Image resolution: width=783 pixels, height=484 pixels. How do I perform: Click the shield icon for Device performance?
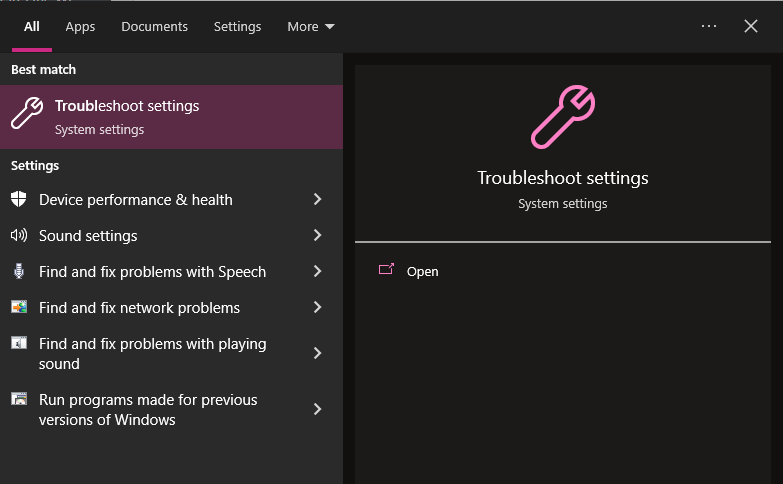[19, 200]
